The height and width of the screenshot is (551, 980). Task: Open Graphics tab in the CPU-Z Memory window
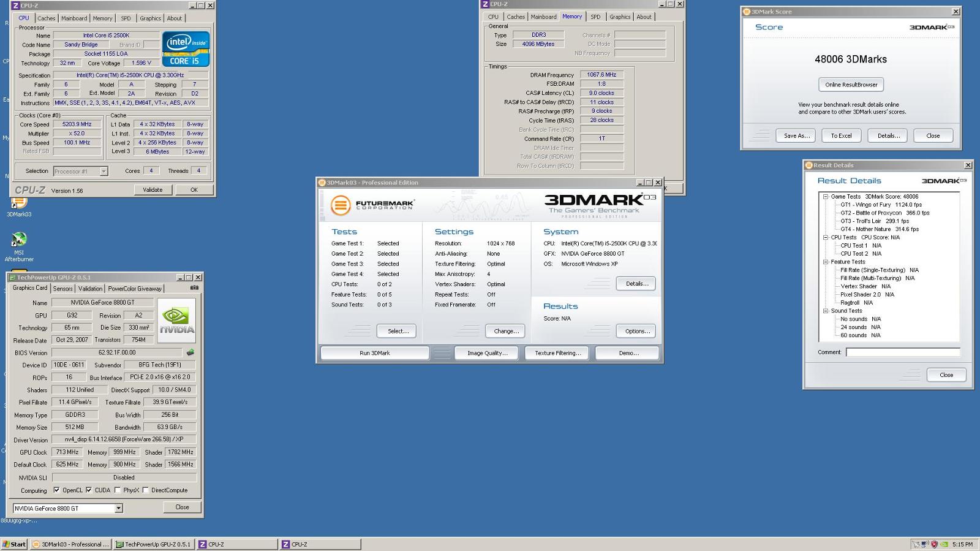point(620,17)
